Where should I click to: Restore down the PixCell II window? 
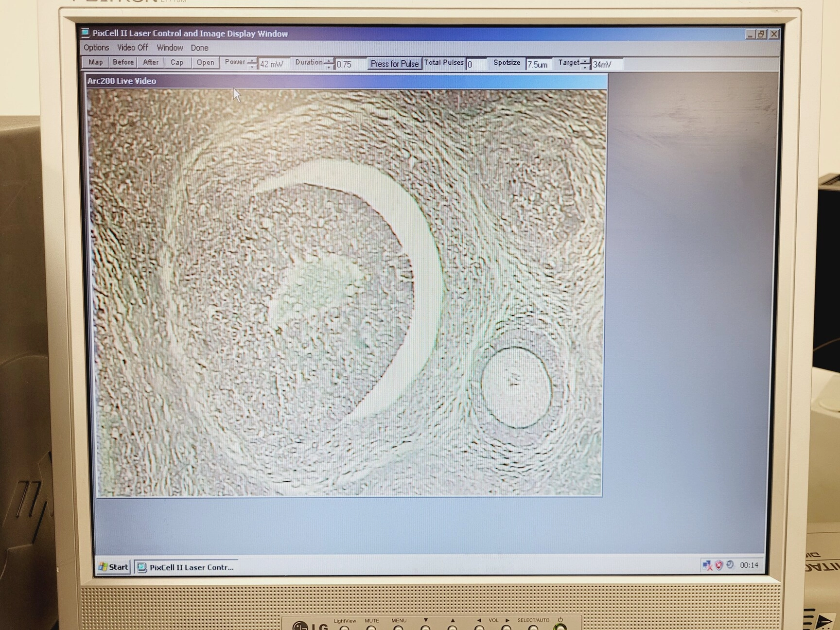[x=762, y=34]
